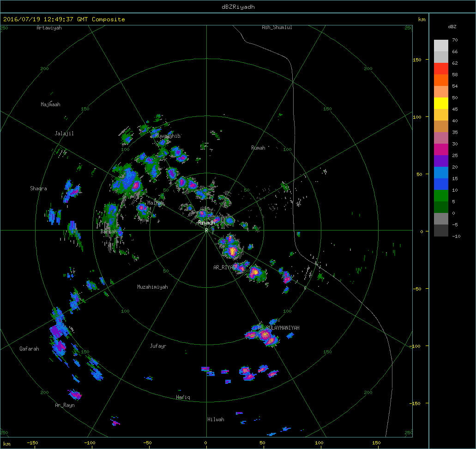Click the 70 value in the dBZ legend
Screen dimensions: 476x449
point(455,40)
